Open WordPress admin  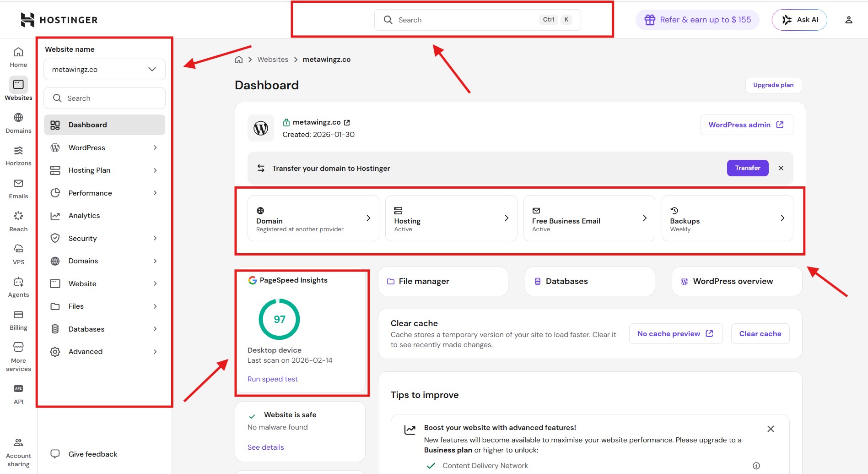(746, 125)
